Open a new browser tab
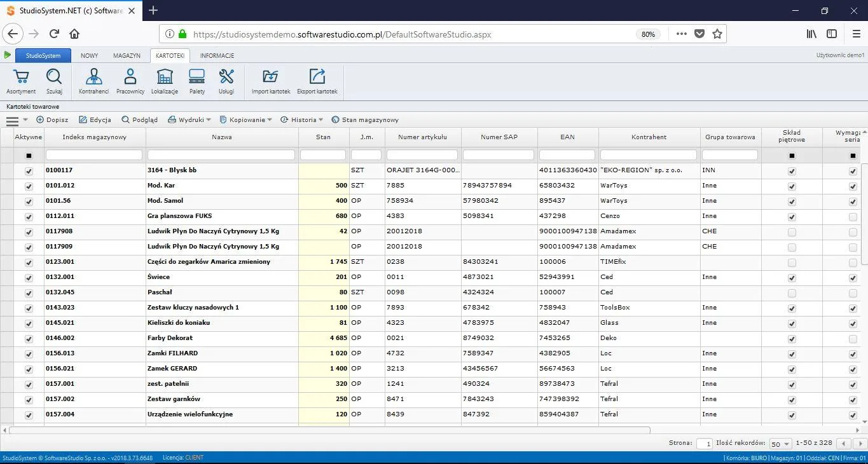 click(153, 10)
